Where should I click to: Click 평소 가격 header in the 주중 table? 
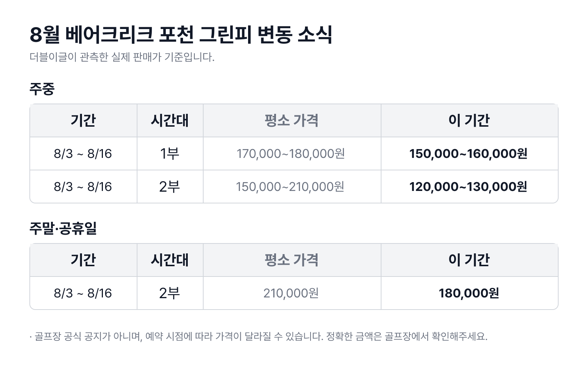pyautogui.click(x=292, y=120)
